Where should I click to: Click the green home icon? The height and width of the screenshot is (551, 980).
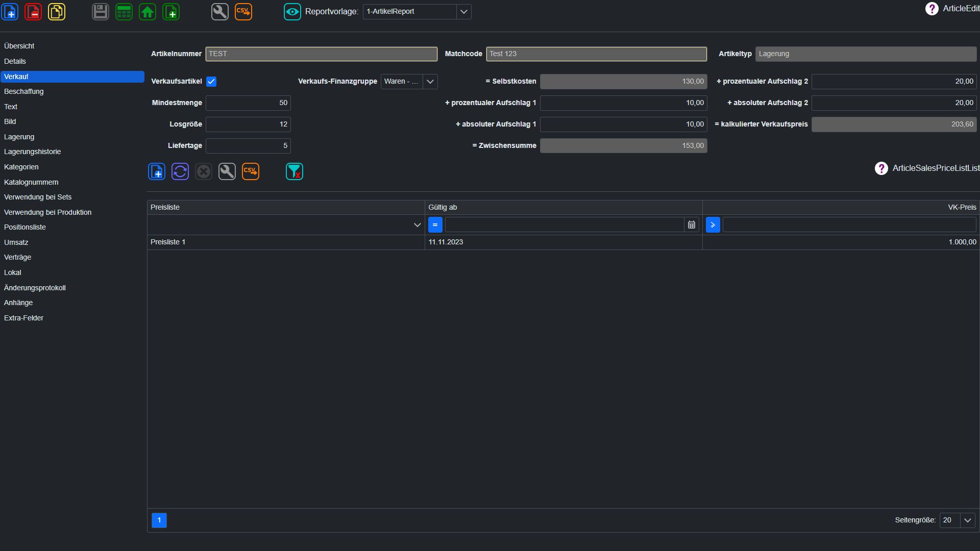[x=148, y=11]
